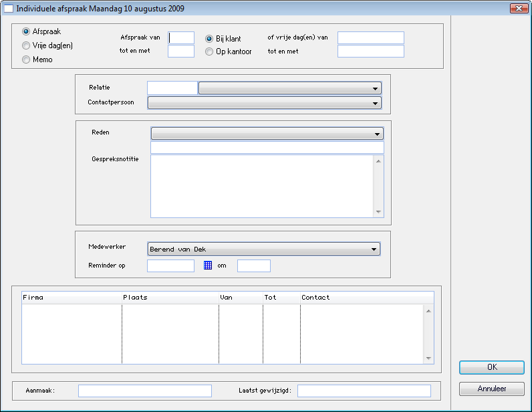Click the window icon in the title bar

pyautogui.click(x=9, y=9)
